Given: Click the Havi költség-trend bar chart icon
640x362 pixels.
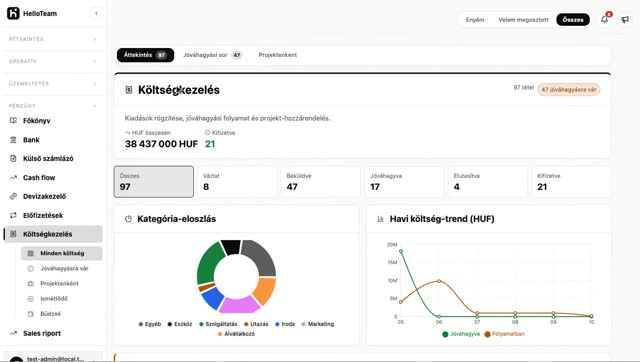Looking at the screenshot, I should coord(380,219).
